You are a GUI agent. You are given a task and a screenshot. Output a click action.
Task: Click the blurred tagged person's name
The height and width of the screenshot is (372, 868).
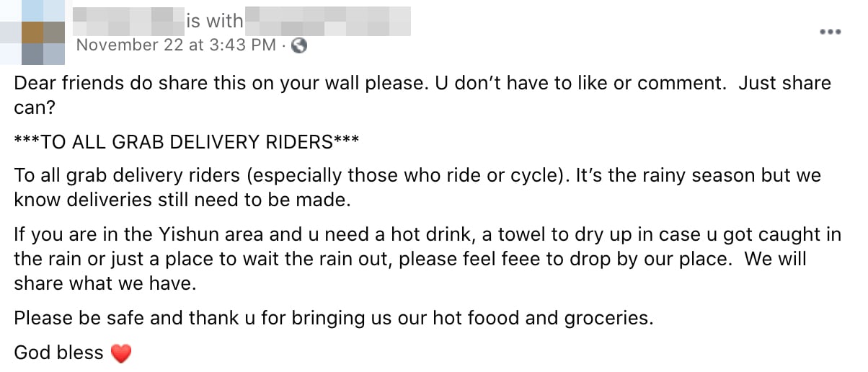pyautogui.click(x=328, y=22)
